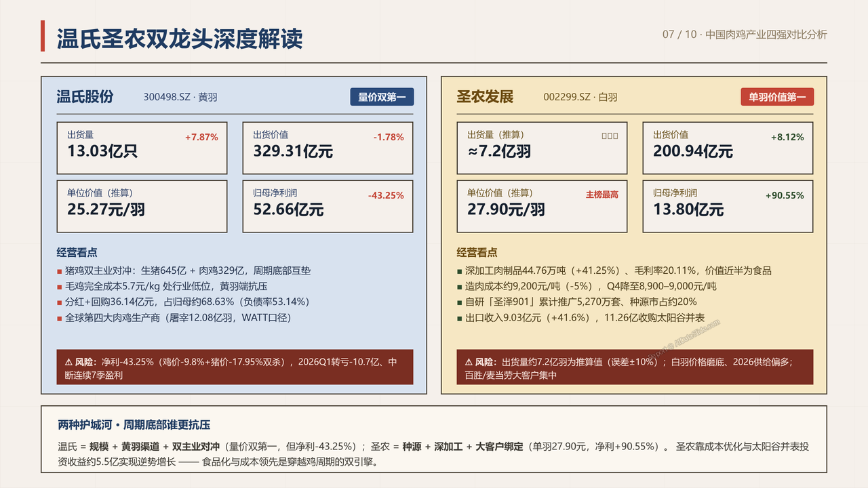Select the 温氏股份 company heading
868x488 pixels.
click(85, 97)
